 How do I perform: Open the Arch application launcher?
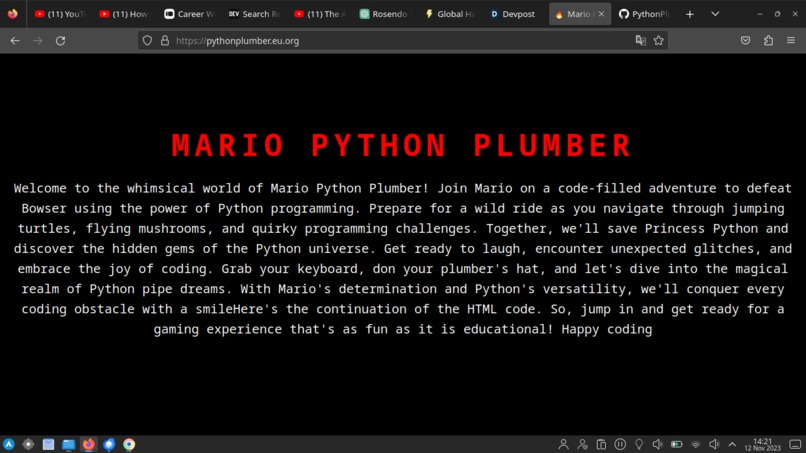tap(9, 444)
